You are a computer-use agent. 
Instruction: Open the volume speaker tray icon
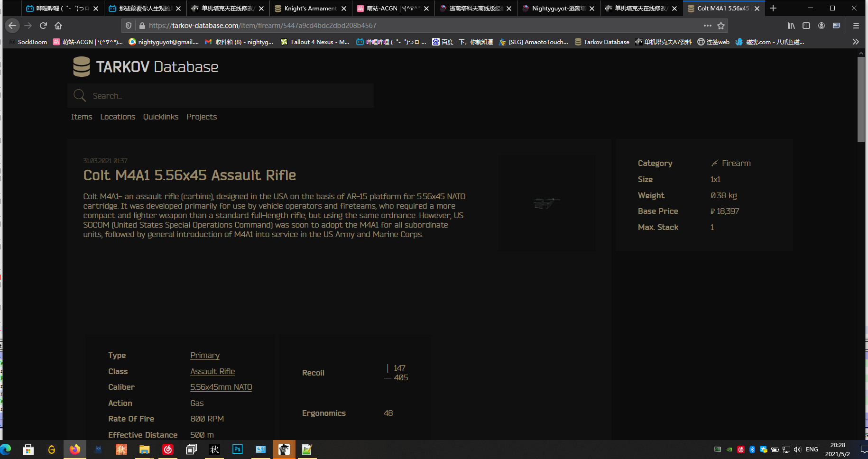click(x=797, y=449)
